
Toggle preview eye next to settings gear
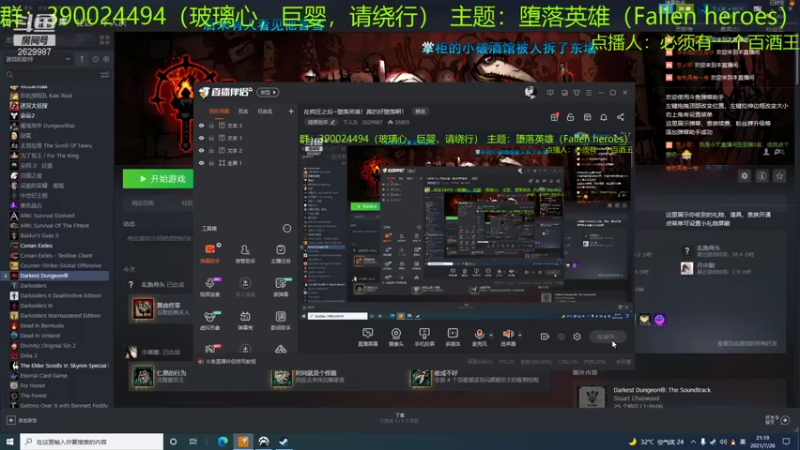tap(561, 337)
